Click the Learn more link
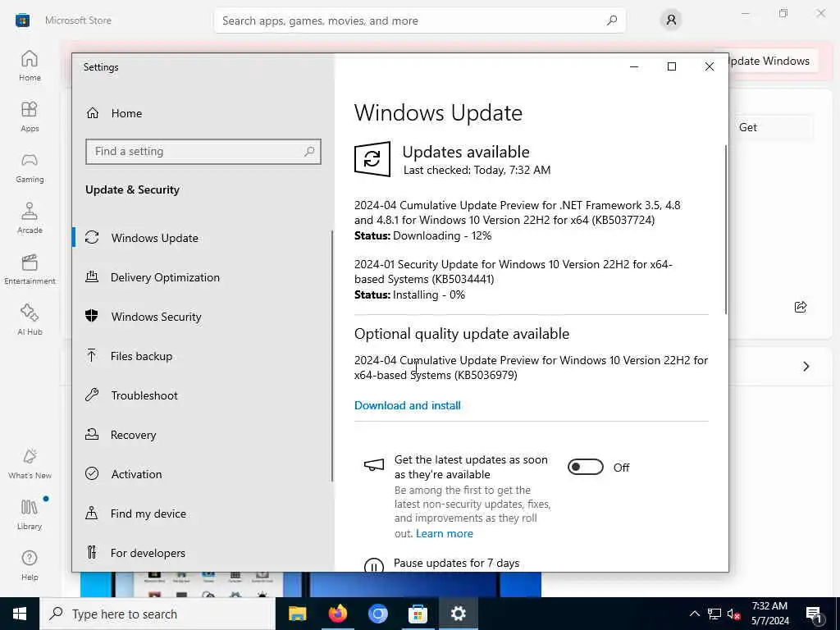The image size is (840, 630). coord(444,533)
